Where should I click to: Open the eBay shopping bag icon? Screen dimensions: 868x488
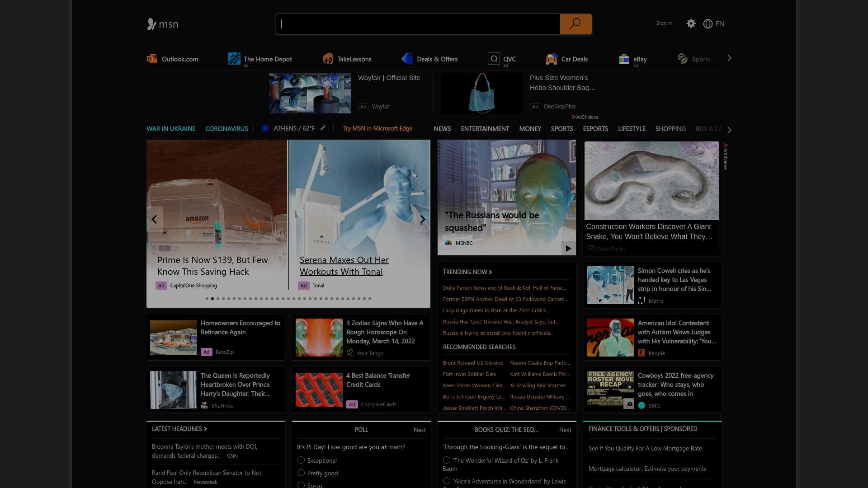(x=624, y=59)
